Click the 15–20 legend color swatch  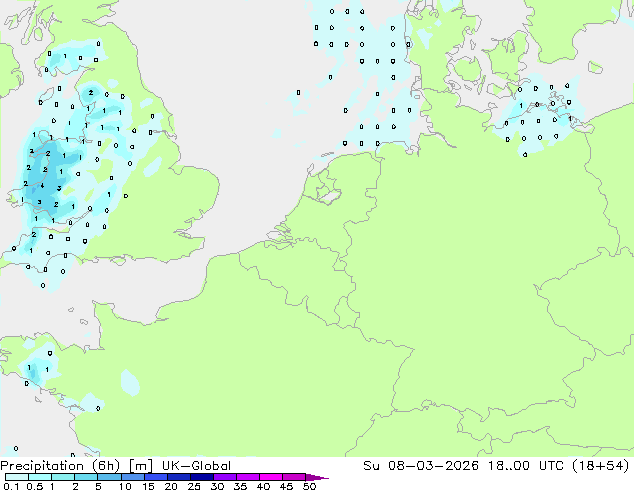tap(155, 477)
